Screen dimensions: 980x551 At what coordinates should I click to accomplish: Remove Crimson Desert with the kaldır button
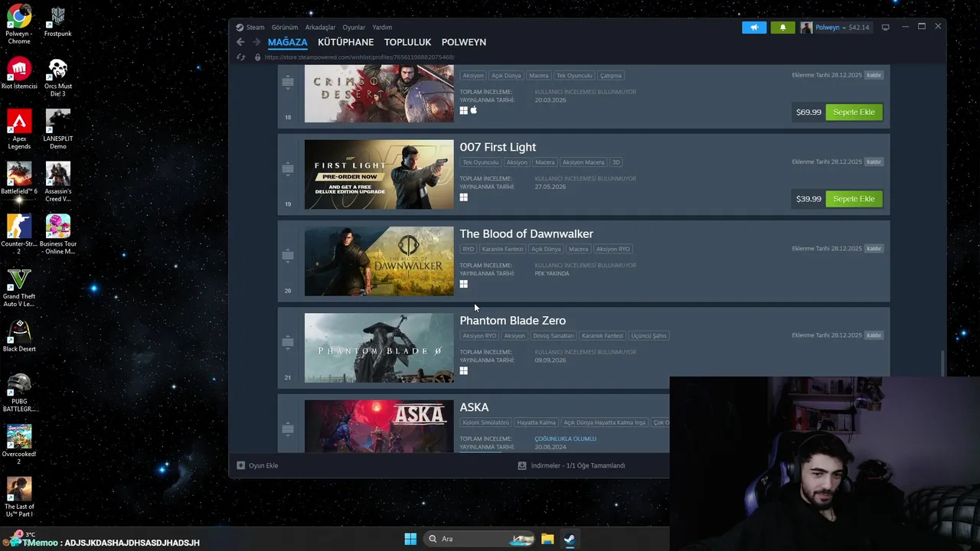pyautogui.click(x=874, y=75)
